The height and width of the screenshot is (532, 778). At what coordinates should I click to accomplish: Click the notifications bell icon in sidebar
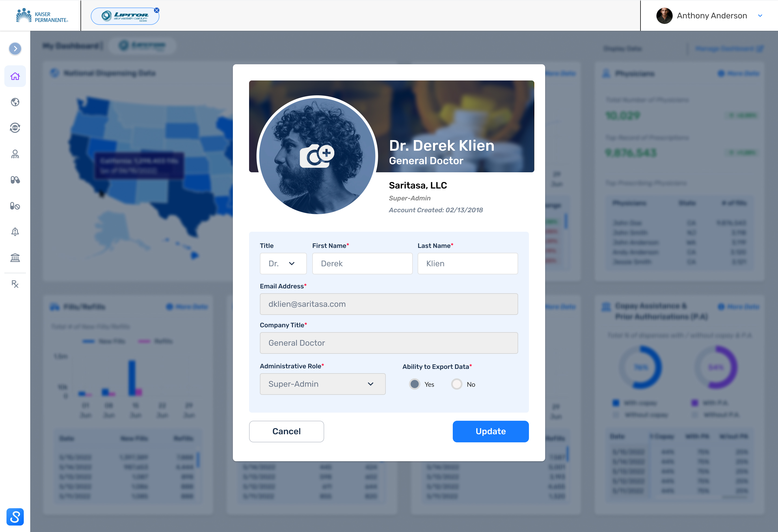coord(15,232)
